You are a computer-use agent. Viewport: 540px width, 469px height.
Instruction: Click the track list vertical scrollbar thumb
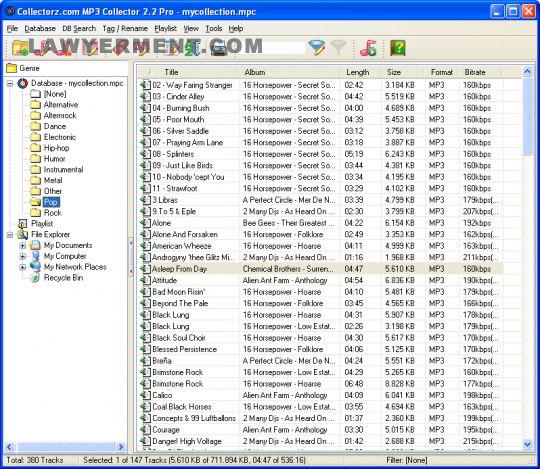pos(527,116)
